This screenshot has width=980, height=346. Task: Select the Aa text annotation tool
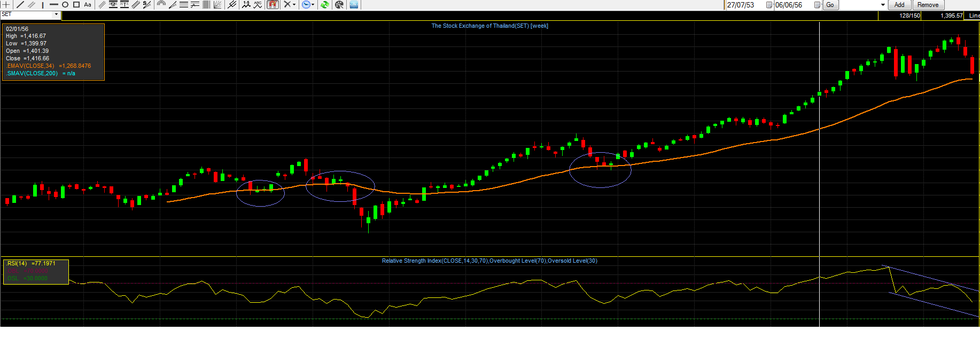coord(88,5)
